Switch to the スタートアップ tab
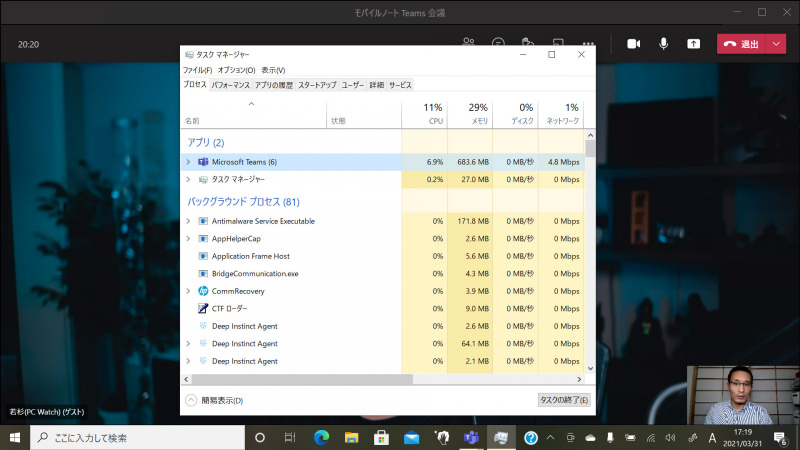The width and height of the screenshot is (800, 450). click(x=317, y=85)
